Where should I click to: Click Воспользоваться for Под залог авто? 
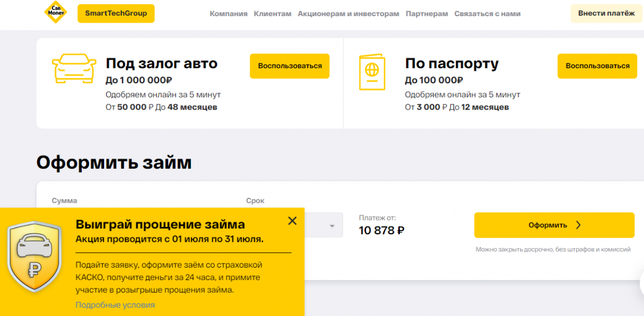point(290,66)
